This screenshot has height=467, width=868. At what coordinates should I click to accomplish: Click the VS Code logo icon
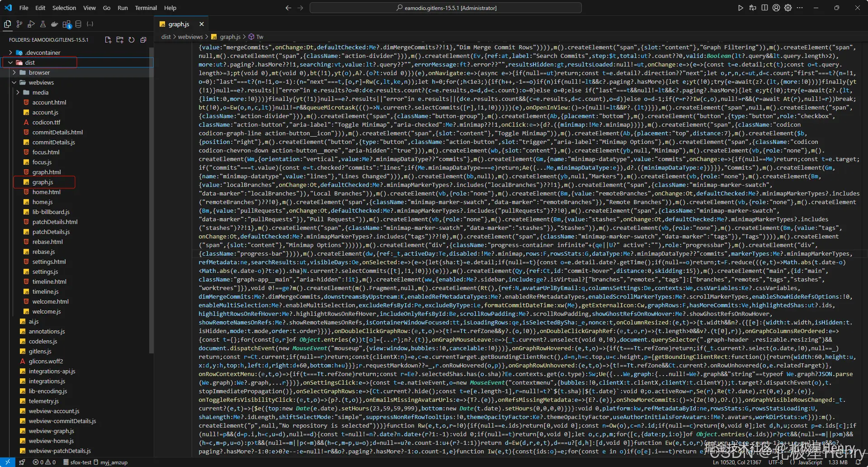[x=8, y=8]
